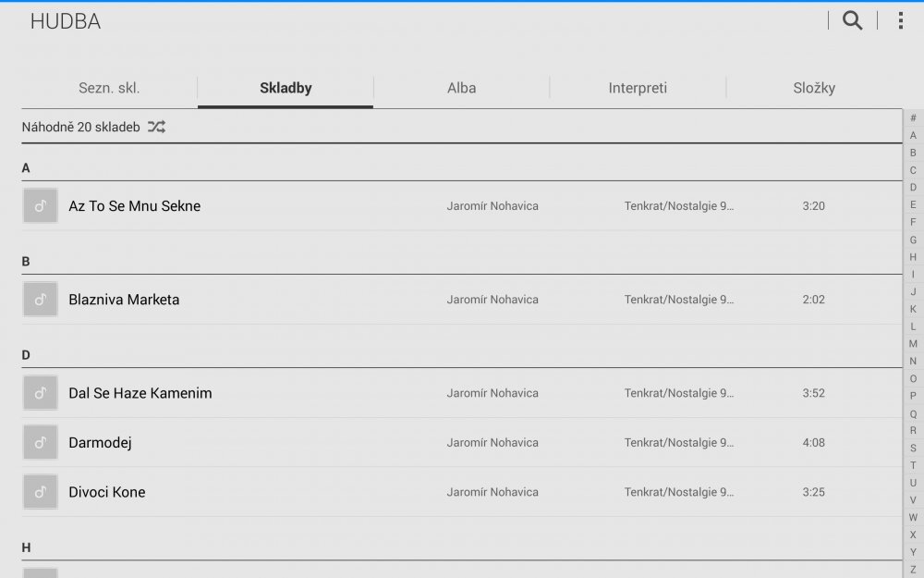Tap the music note thumbnail for Darmodej

(x=41, y=443)
